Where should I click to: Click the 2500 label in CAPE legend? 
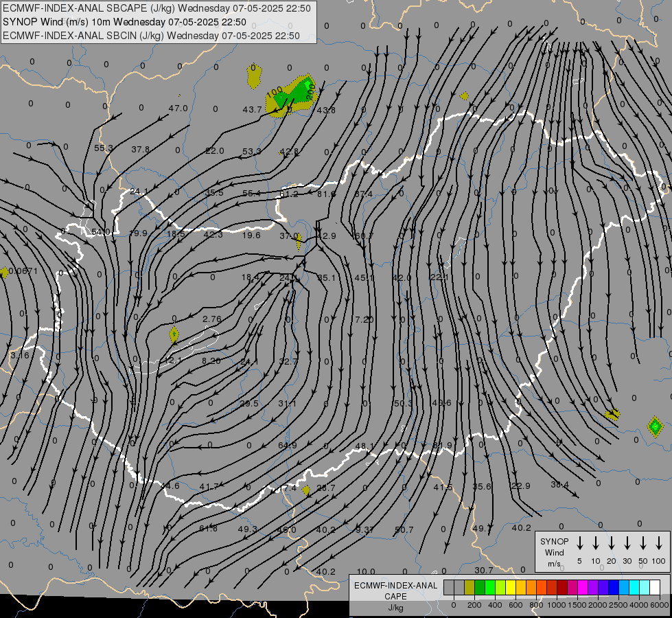[618, 605]
